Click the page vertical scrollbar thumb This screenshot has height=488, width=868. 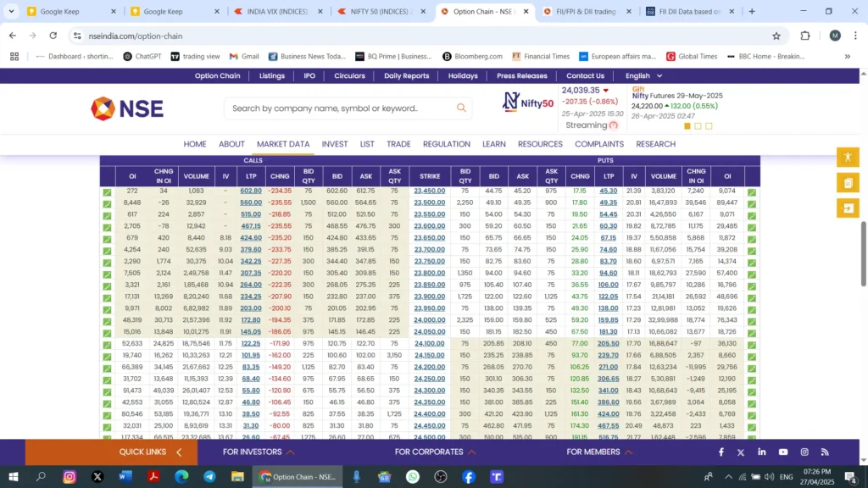point(863,254)
